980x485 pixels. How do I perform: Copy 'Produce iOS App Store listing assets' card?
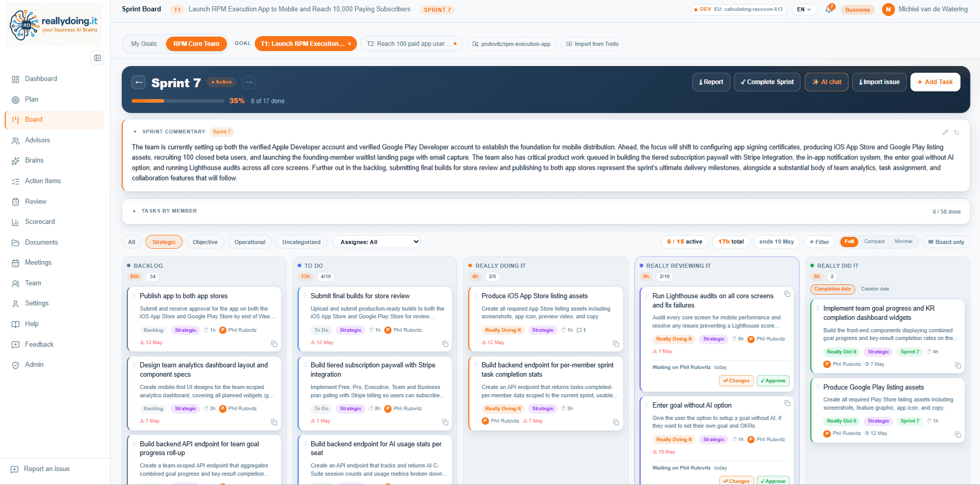point(616,344)
